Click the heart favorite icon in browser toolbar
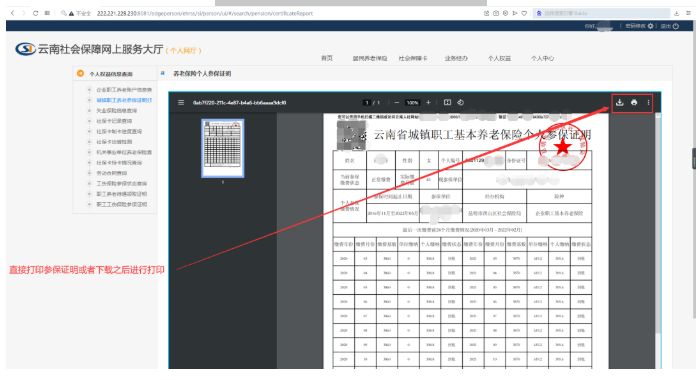 pos(524,13)
